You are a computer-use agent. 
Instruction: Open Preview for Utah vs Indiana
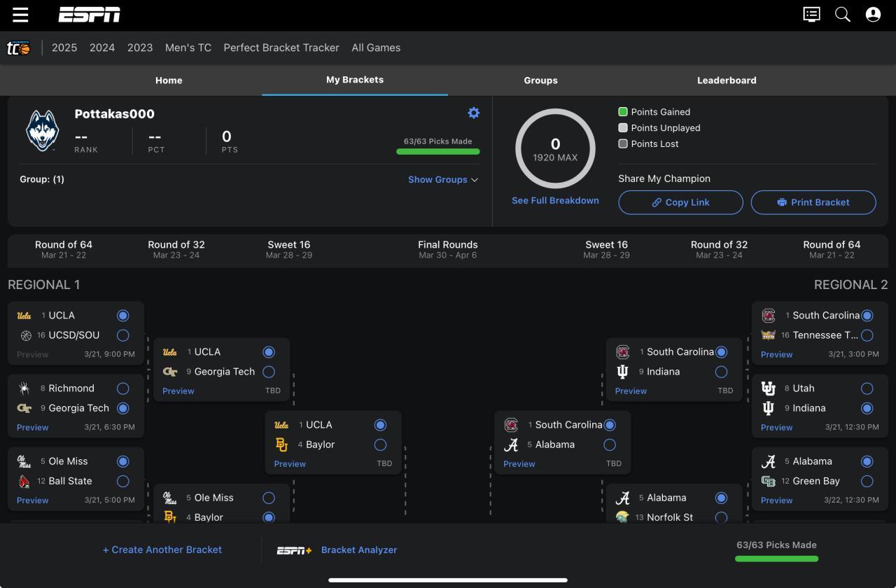coord(777,427)
